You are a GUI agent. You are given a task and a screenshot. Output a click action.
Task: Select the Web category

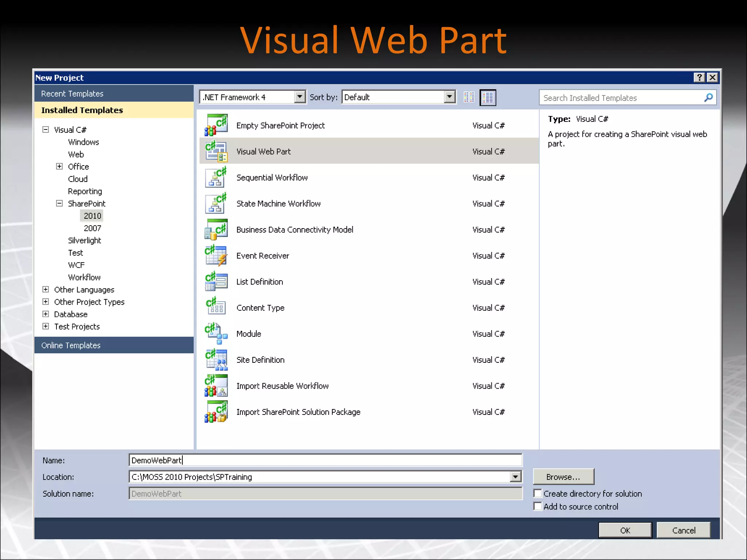(x=76, y=154)
